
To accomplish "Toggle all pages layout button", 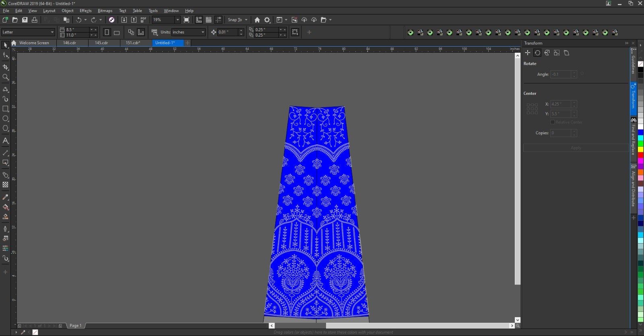I will coord(131,32).
